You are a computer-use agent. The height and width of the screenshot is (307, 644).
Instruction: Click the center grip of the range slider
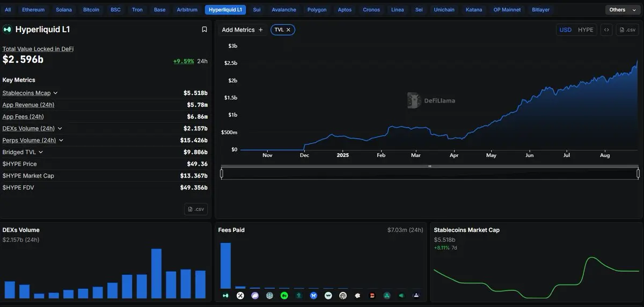click(x=429, y=166)
